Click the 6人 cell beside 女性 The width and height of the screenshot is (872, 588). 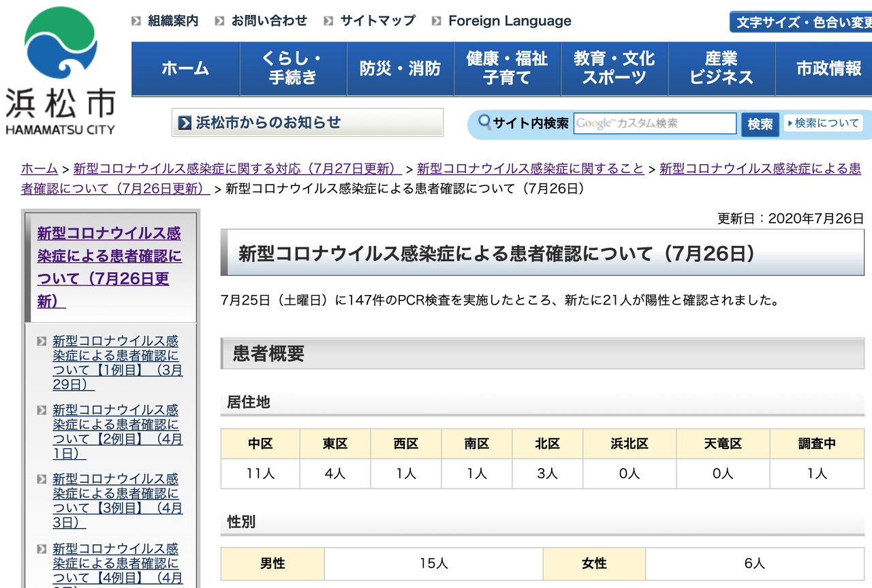(x=755, y=563)
